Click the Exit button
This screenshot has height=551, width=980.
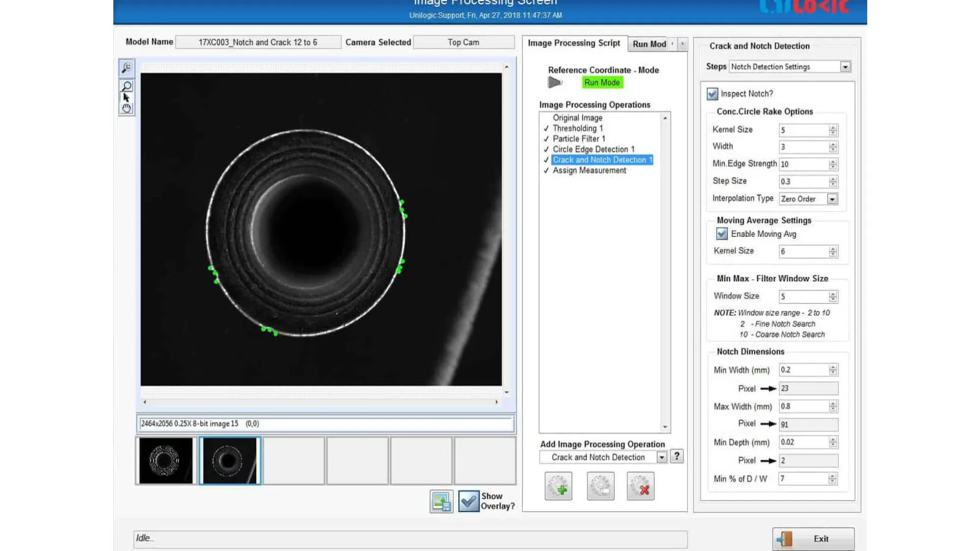pyautogui.click(x=813, y=539)
